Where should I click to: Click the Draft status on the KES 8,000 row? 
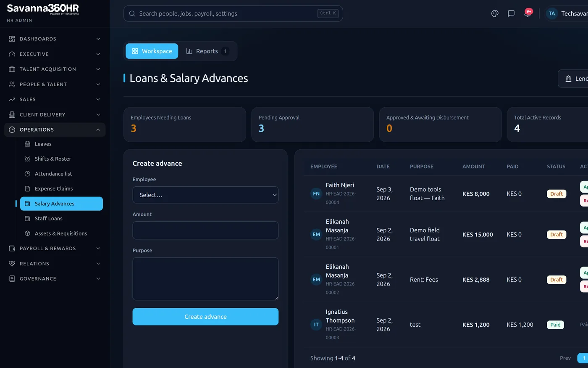pos(556,194)
